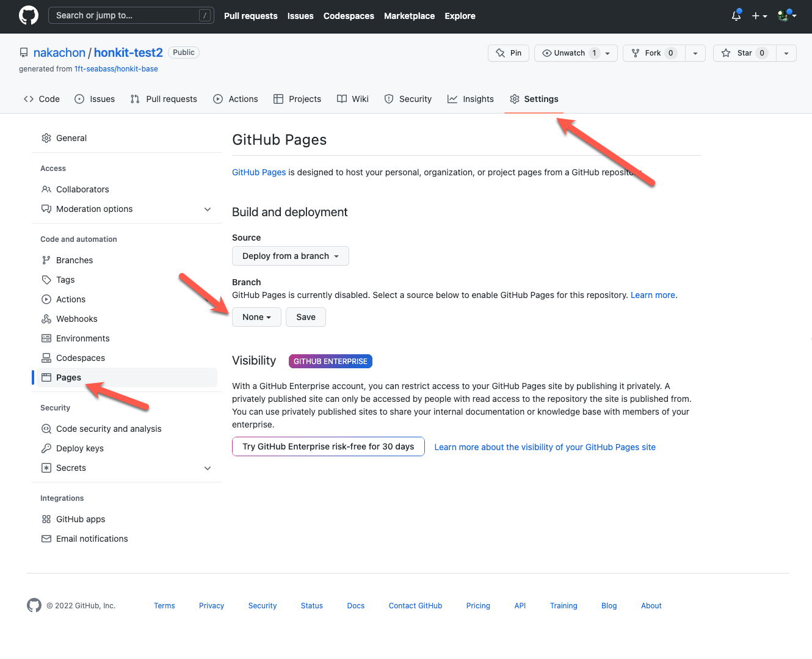Switch to the repository Security tab
The image size is (812, 659).
coord(408,99)
